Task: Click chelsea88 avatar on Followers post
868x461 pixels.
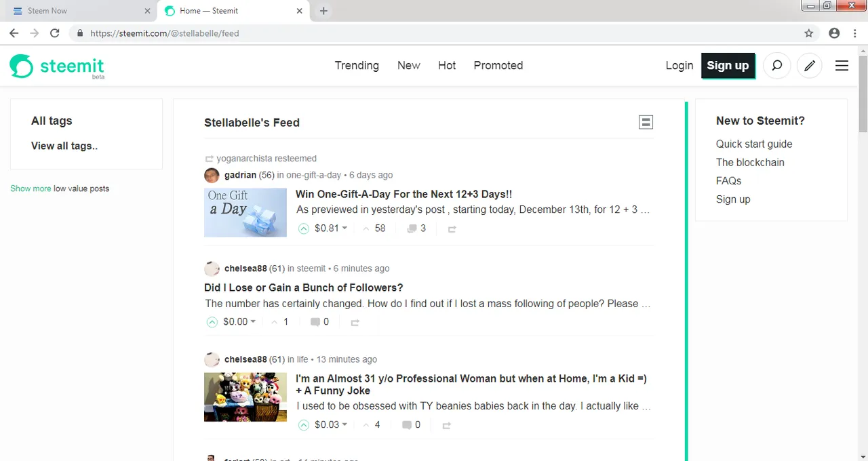Action: click(212, 268)
